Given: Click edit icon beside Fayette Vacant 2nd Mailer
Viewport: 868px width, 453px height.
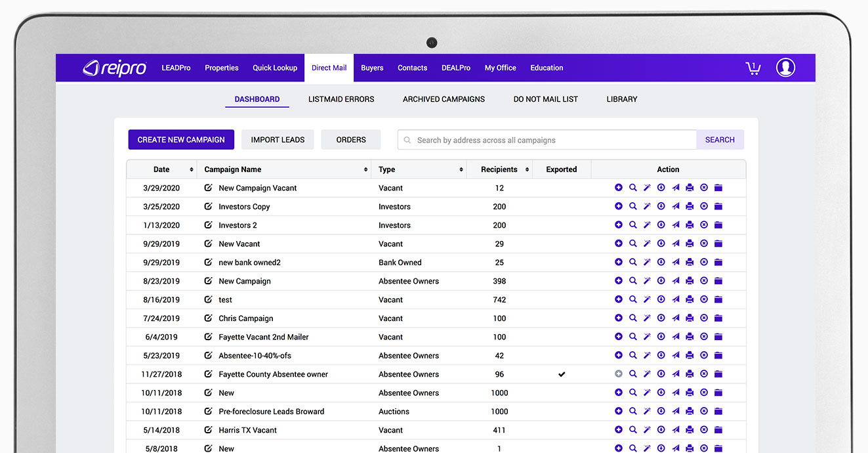Looking at the screenshot, I should pyautogui.click(x=208, y=337).
